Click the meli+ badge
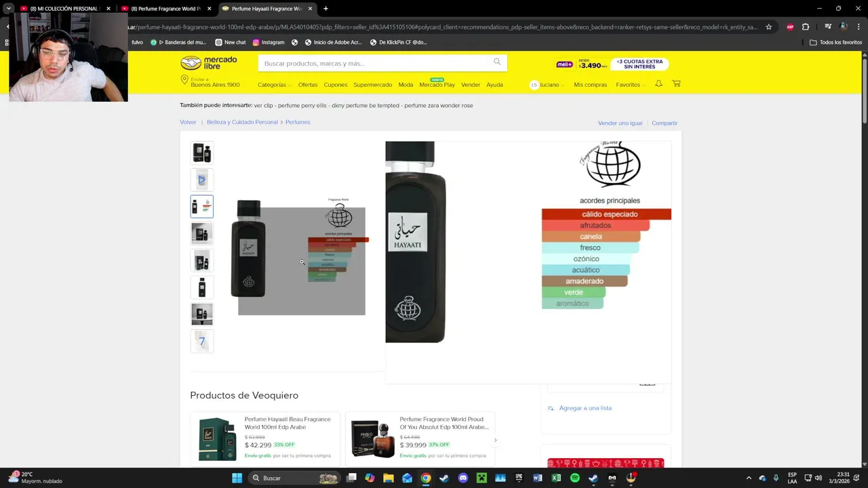The image size is (868, 488). click(565, 64)
